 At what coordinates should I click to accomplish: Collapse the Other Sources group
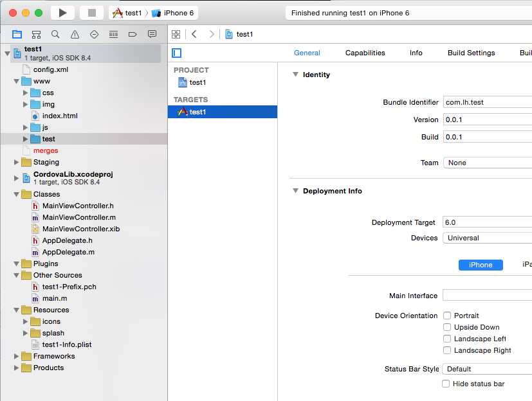coord(16,275)
